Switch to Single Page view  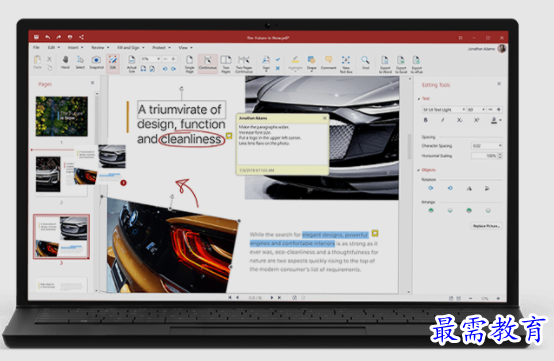click(x=190, y=64)
